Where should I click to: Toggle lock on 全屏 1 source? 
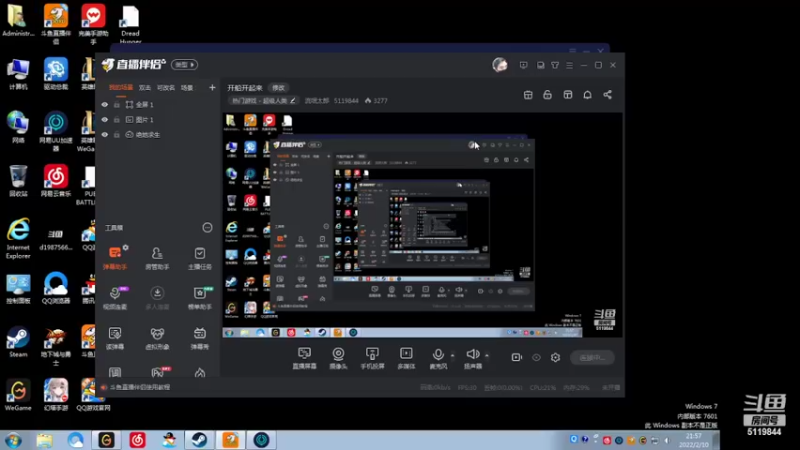(117, 105)
